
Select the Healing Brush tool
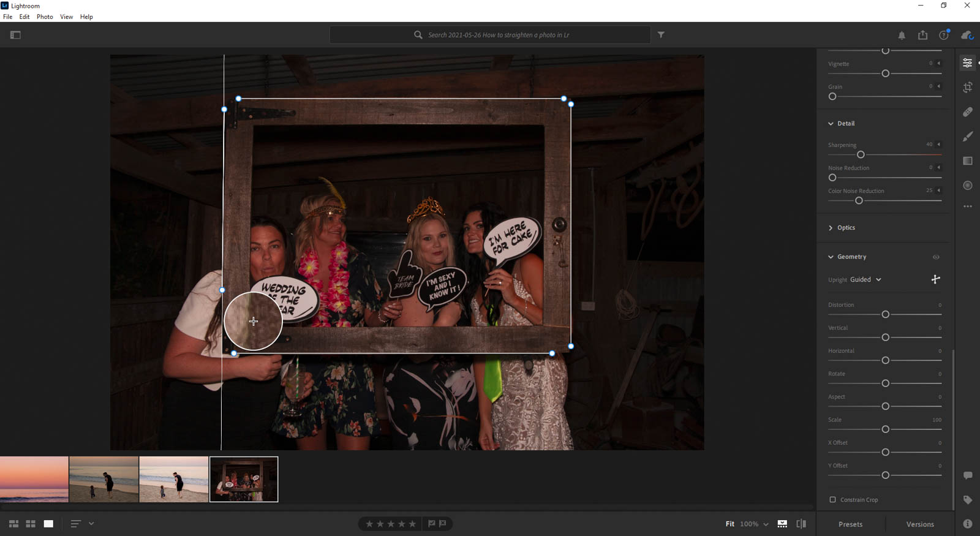tap(968, 112)
